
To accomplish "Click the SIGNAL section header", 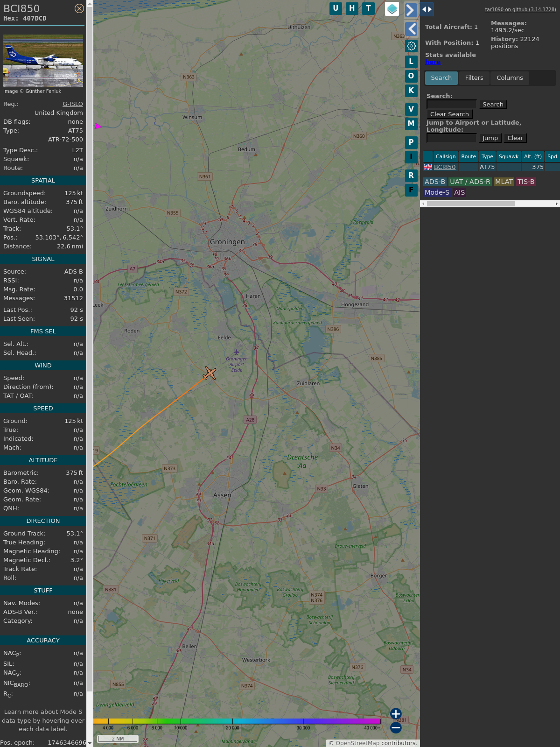I will tap(43, 259).
